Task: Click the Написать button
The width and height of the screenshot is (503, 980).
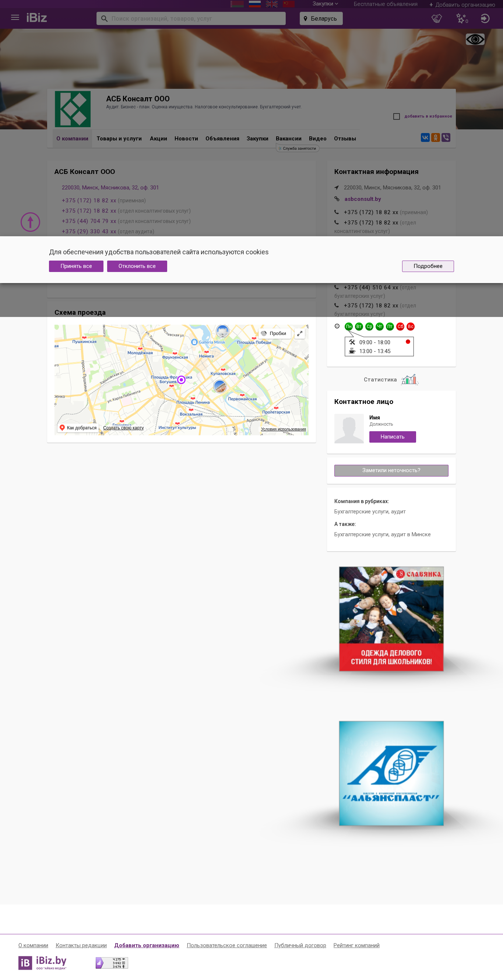Action: coord(393,437)
